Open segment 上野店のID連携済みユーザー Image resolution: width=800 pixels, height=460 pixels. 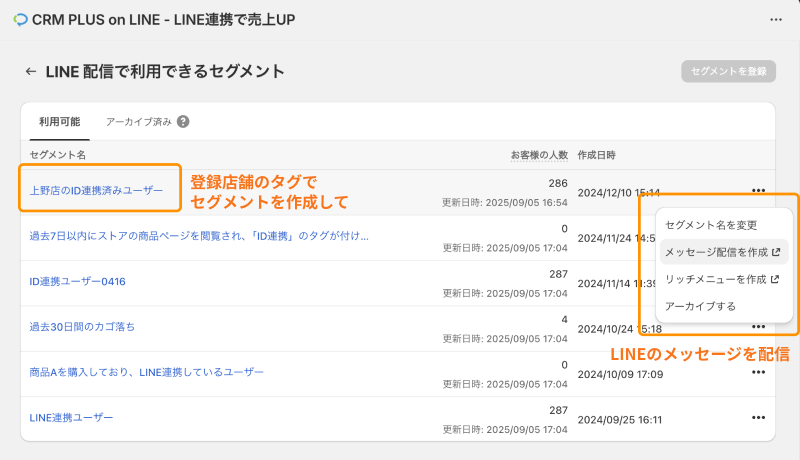tap(96, 191)
